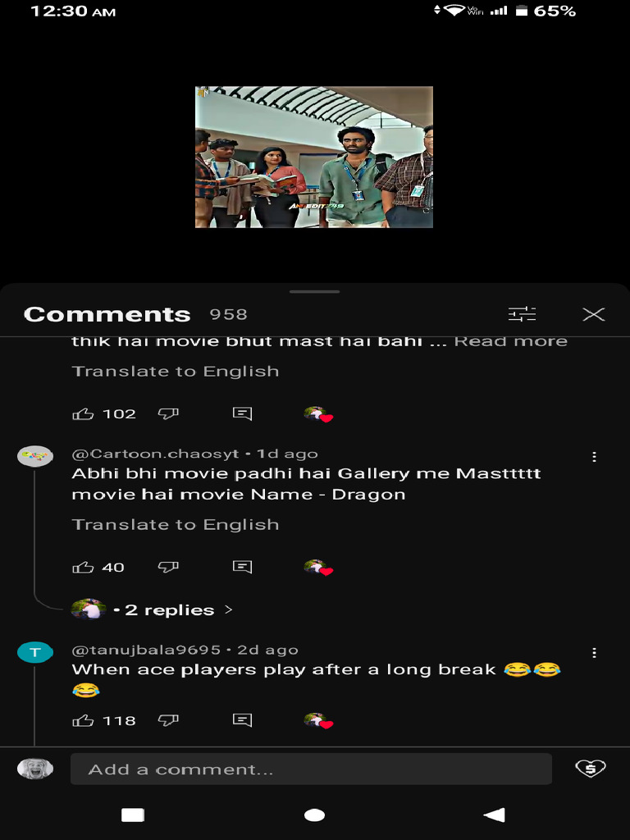Open the tanujbala9695 profile avatar

coord(35,652)
